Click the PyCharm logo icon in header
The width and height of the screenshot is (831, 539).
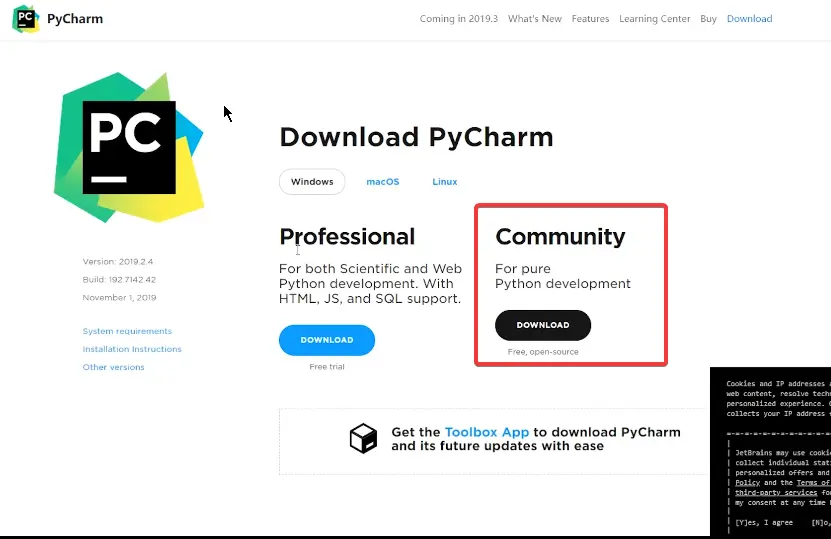pos(25,19)
